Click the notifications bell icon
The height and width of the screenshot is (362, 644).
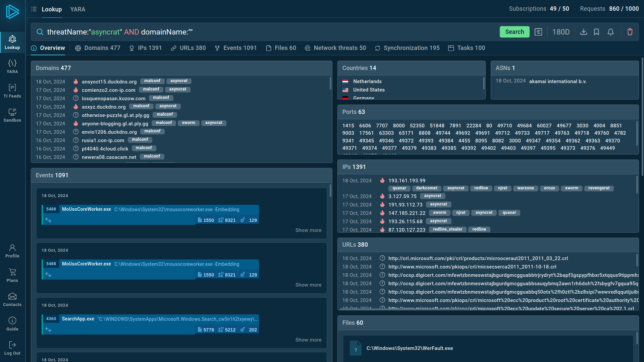[610, 32]
